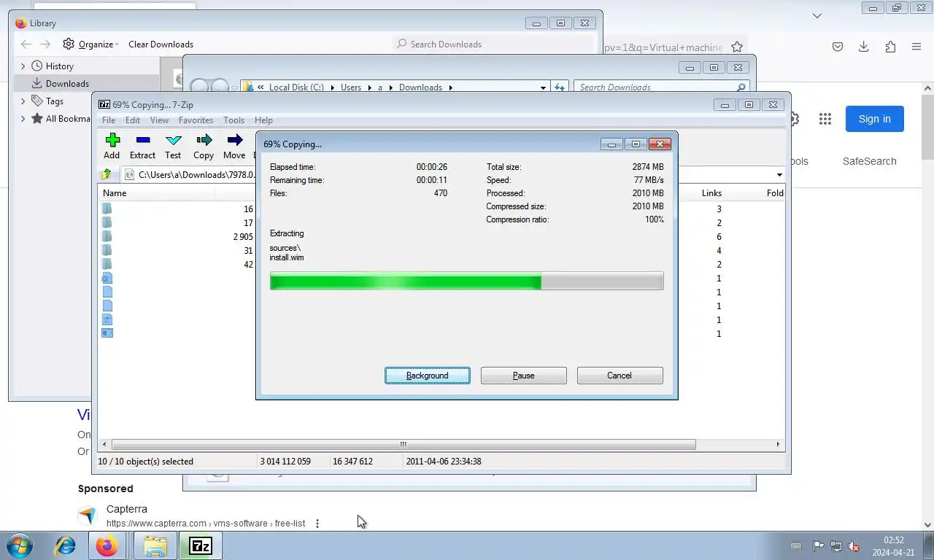Open the View menu in 7-Zip
The height and width of the screenshot is (560, 934).
pyautogui.click(x=159, y=120)
